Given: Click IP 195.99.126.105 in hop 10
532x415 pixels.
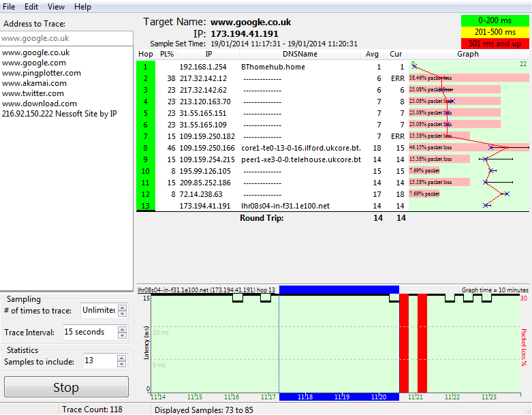Looking at the screenshot, I should tap(205, 171).
